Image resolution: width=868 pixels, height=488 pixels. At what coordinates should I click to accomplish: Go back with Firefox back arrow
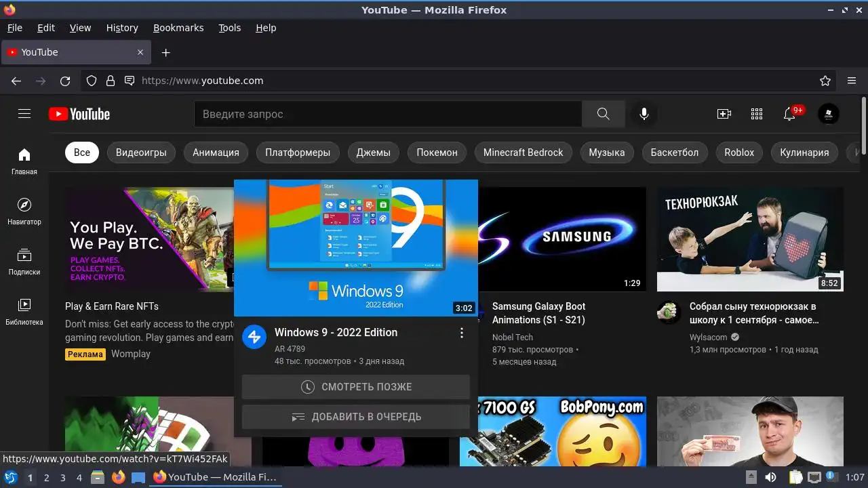click(16, 81)
